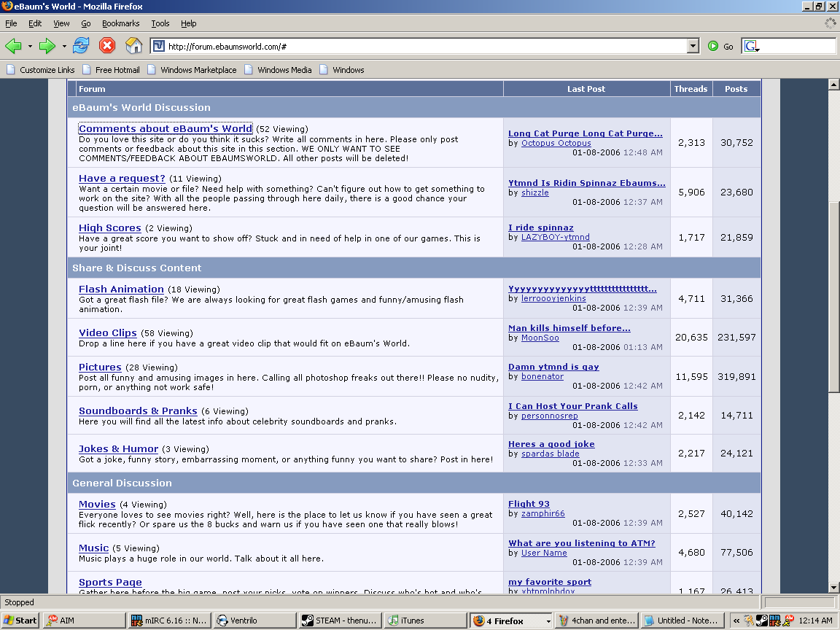The image size is (840, 630).
Task: Expand the URL address bar dropdown
Action: point(693,46)
